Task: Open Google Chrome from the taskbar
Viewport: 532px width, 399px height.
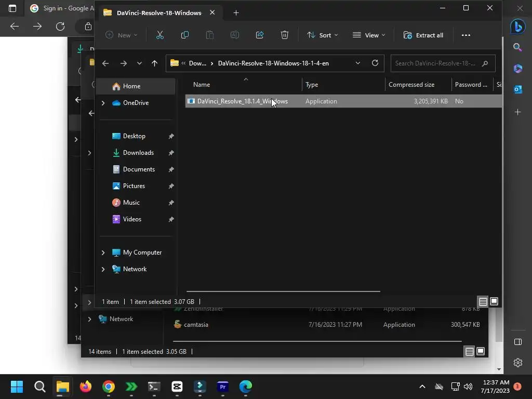Action: point(108,387)
